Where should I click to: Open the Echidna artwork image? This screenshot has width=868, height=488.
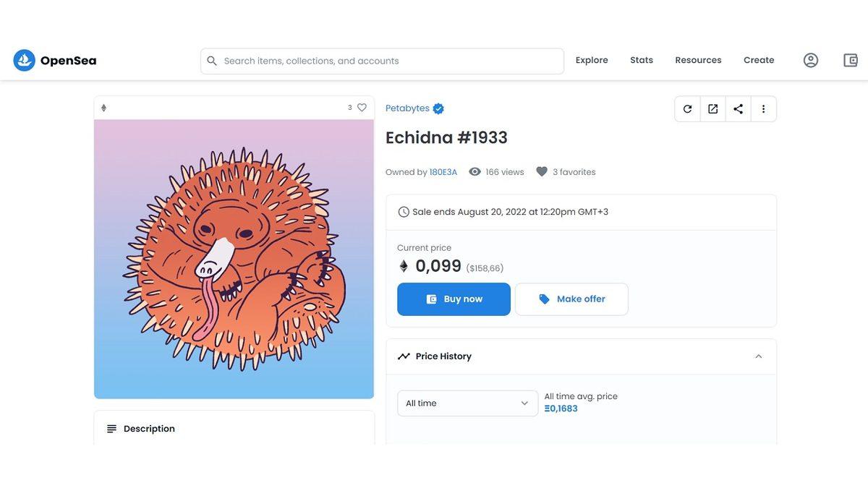pos(234,259)
